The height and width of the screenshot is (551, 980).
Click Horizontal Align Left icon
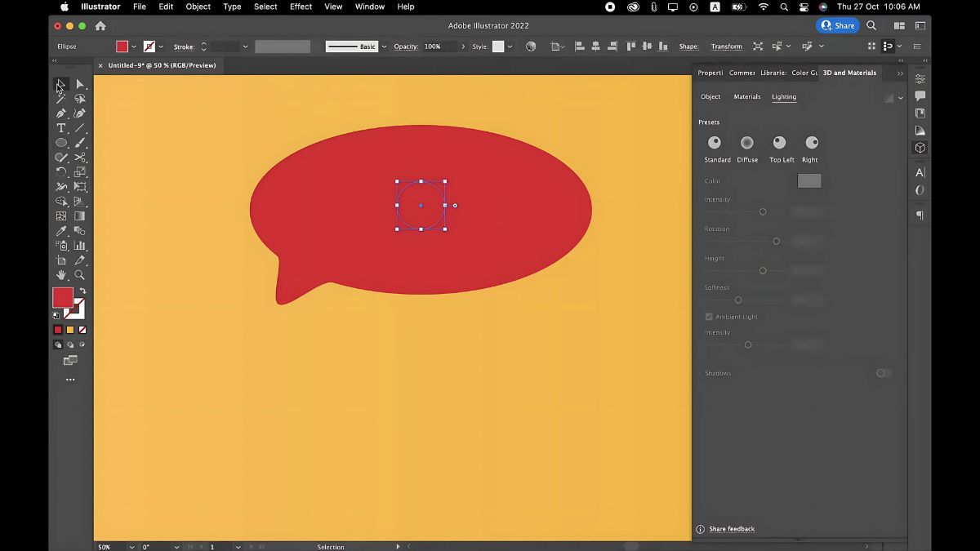coord(579,47)
